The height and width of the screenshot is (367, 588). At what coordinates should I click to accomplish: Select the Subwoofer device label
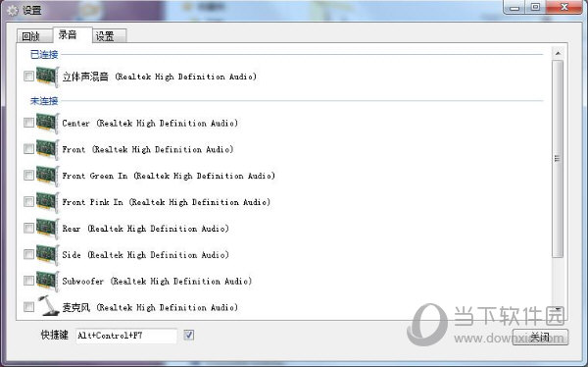coord(157,281)
